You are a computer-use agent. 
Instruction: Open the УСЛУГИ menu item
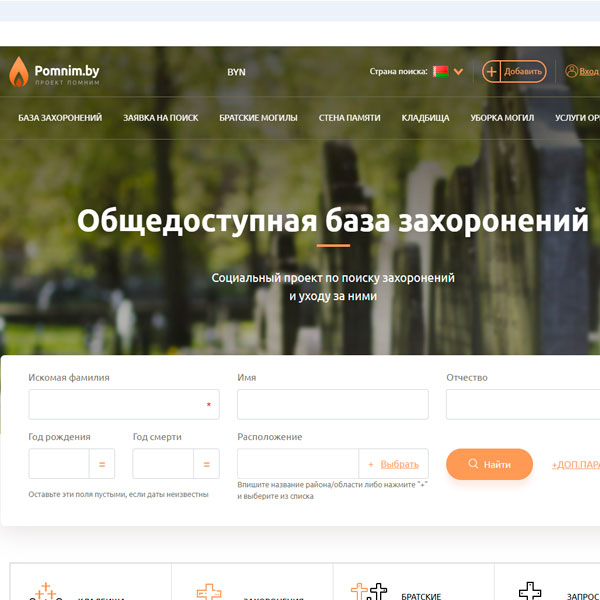point(577,118)
